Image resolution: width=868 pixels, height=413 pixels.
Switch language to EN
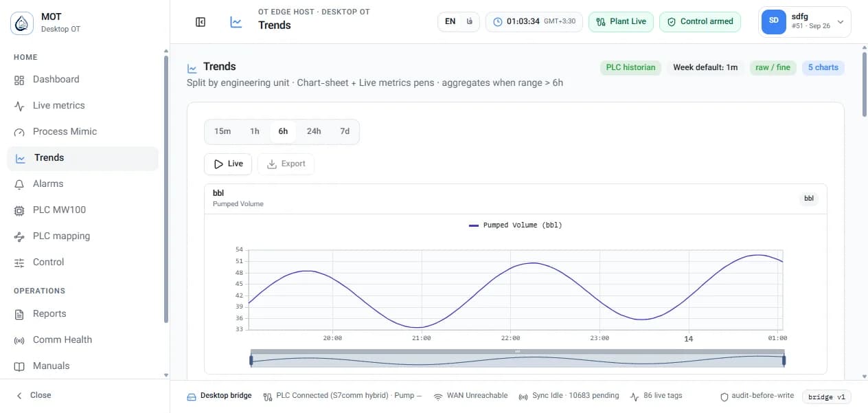tap(450, 21)
